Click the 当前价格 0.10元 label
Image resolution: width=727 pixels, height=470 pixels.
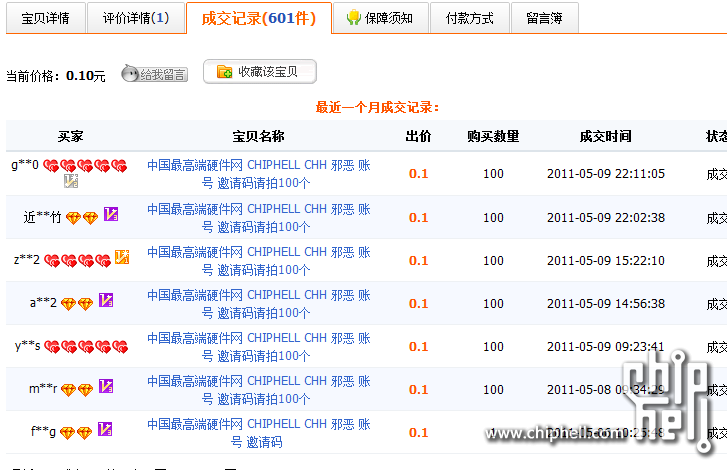[x=56, y=76]
